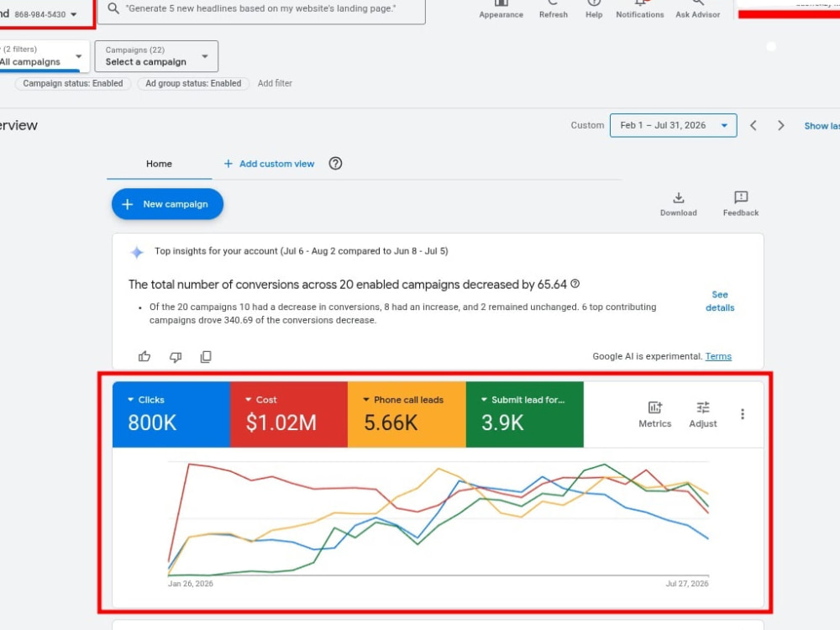Click the Top insights heading text
This screenshot has width=840, height=630.
301,250
